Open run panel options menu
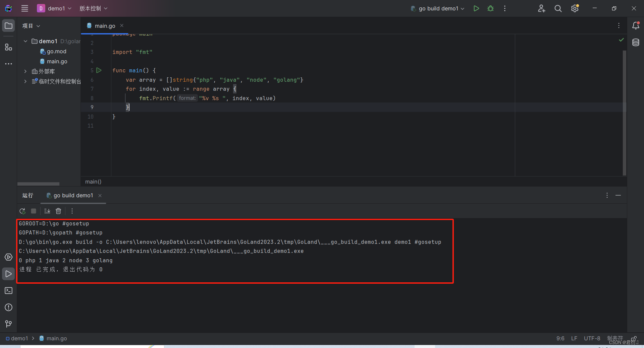Screen dimensions: 644x348 (x=607, y=195)
